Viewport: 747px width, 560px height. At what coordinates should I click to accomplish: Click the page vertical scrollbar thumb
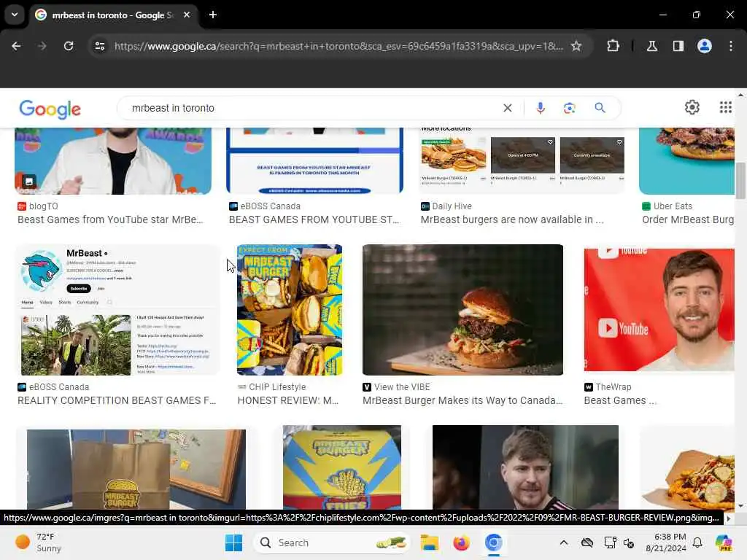[740, 181]
